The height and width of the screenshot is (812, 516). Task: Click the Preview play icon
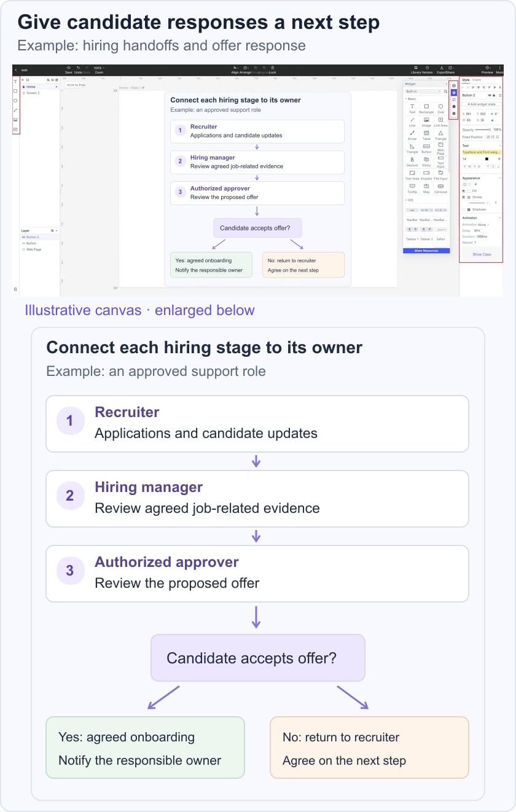pos(487,68)
